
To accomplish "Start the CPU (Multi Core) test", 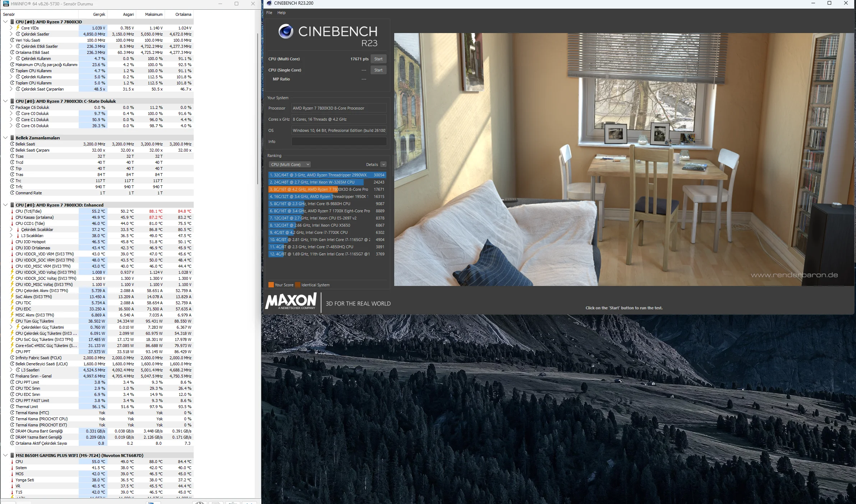I will [378, 59].
